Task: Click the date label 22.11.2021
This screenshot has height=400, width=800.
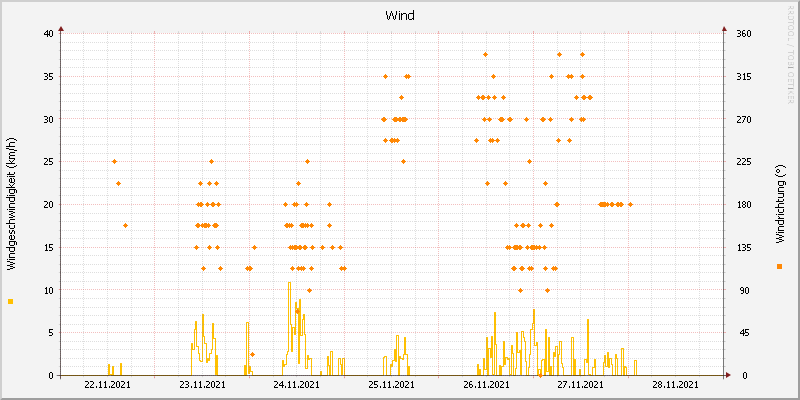Action: tap(107, 384)
